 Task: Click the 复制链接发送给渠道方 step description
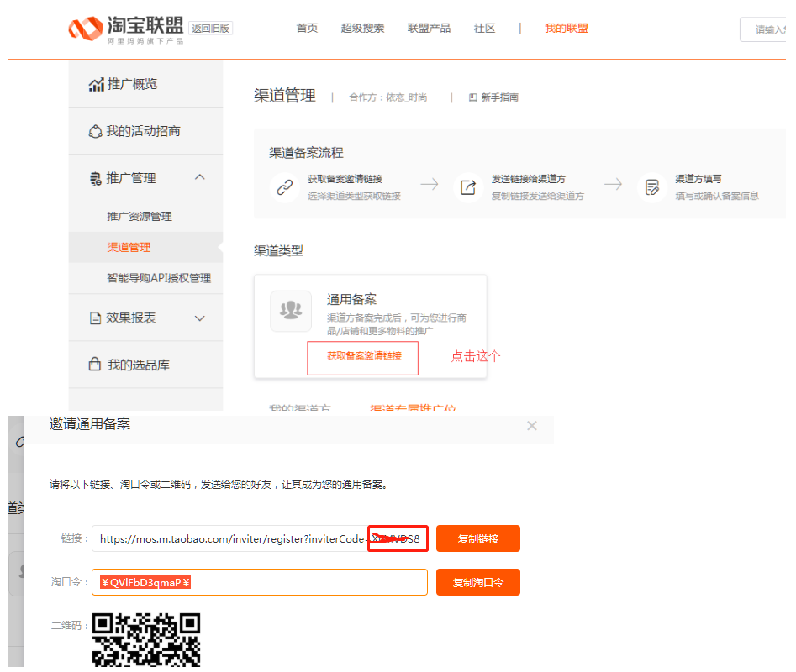click(x=538, y=196)
